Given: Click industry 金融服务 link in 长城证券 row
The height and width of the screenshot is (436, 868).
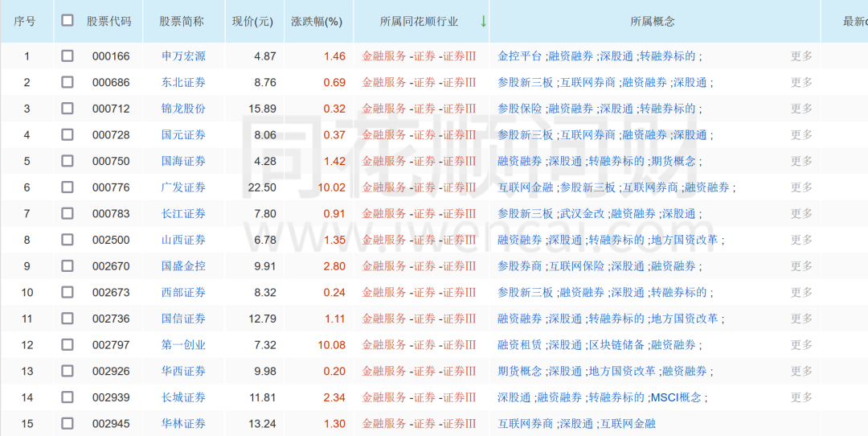Looking at the screenshot, I should pos(384,397).
